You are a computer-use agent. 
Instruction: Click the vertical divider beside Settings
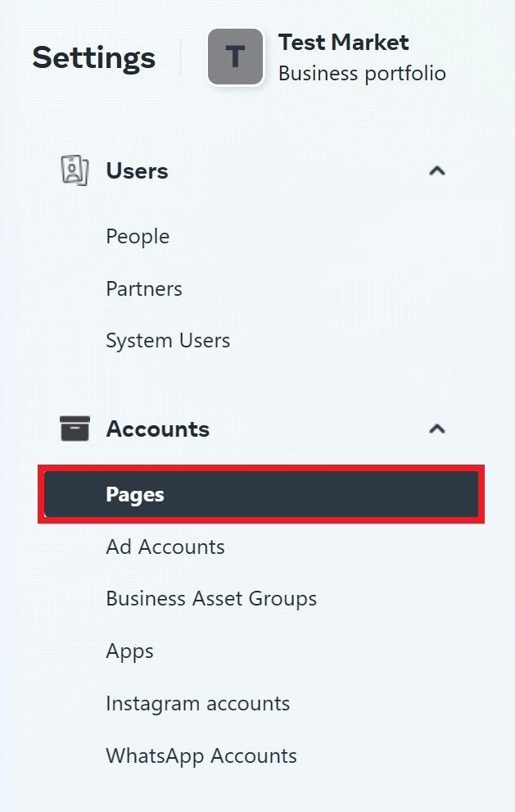(x=181, y=57)
